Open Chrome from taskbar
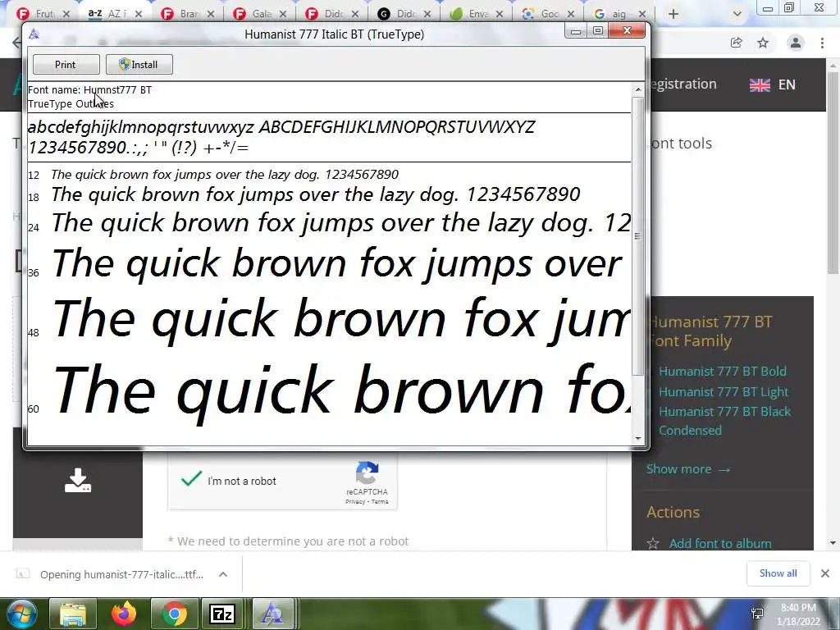 coord(174,614)
